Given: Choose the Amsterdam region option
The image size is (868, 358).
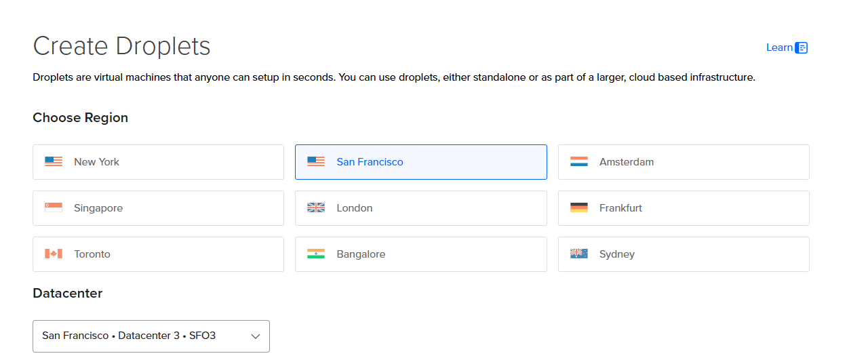Looking at the screenshot, I should click(684, 162).
